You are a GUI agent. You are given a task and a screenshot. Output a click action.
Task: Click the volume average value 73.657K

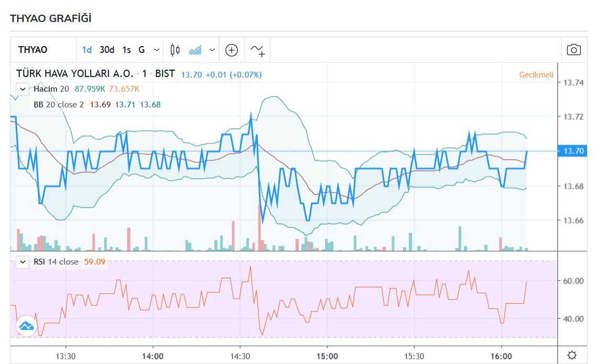click(124, 89)
